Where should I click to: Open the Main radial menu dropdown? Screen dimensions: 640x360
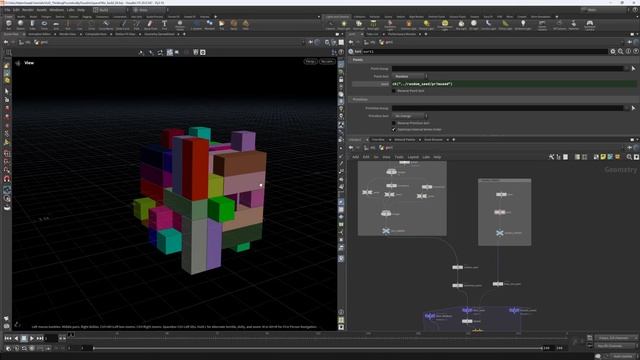pos(606,10)
